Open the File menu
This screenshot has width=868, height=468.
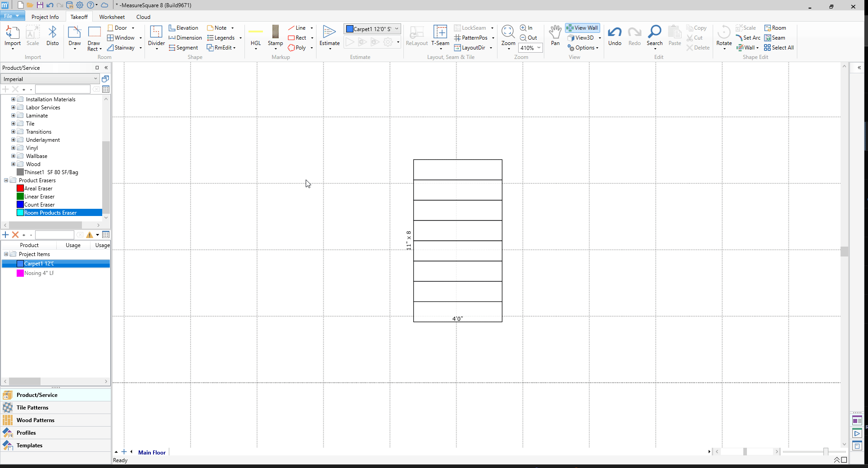coord(12,16)
